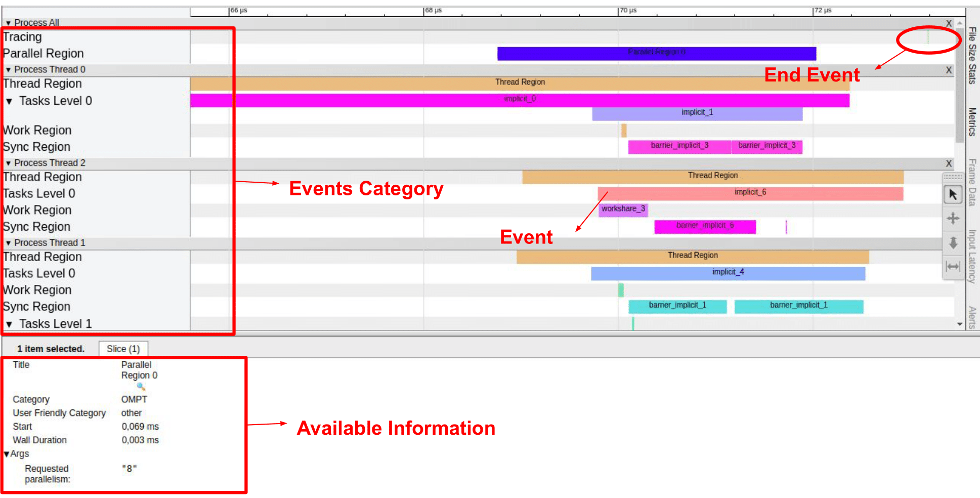Collapse the Process Thread 2 group

point(8,163)
